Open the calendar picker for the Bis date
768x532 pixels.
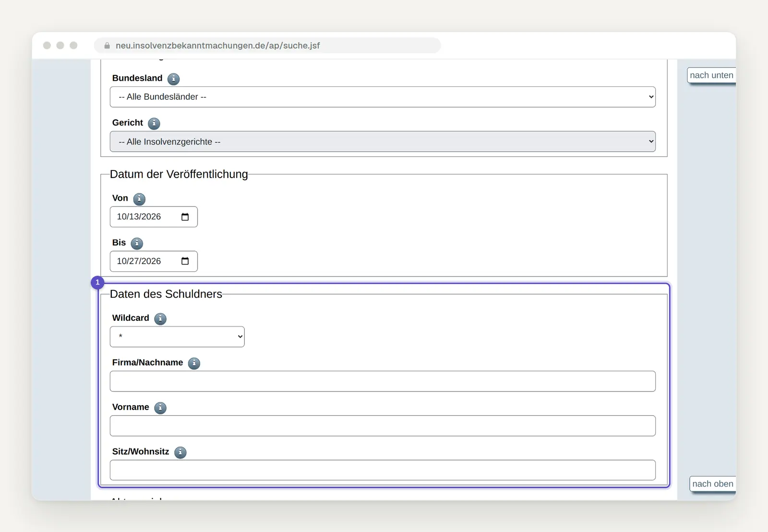tap(185, 261)
